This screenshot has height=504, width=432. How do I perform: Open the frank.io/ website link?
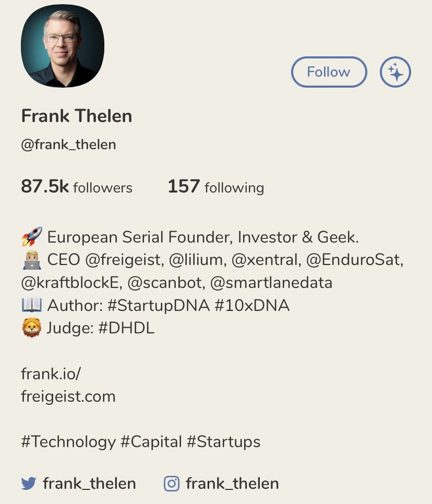(51, 374)
